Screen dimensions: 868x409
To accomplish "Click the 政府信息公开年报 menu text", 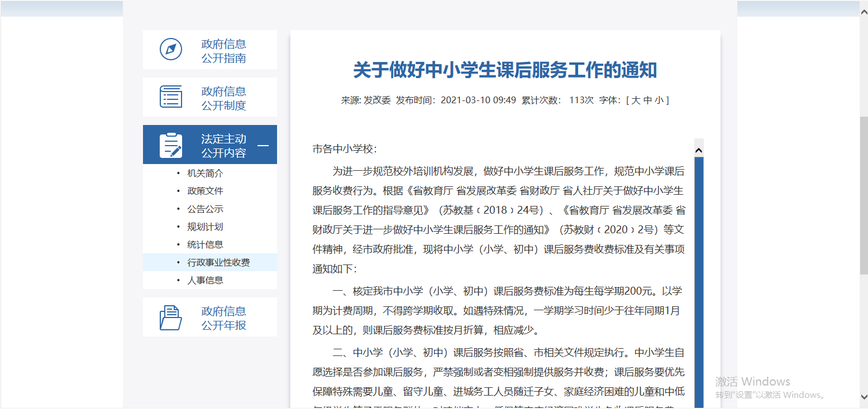I will tap(223, 318).
